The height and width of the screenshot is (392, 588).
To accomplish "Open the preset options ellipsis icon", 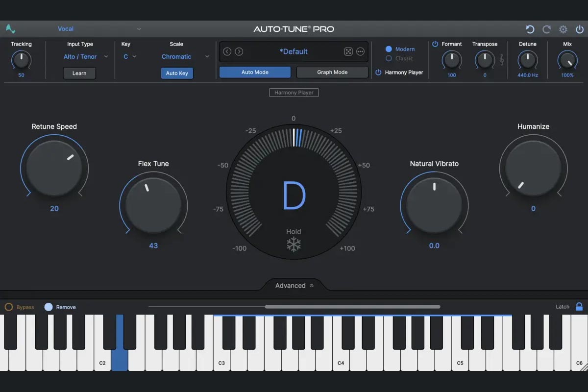I will click(361, 51).
